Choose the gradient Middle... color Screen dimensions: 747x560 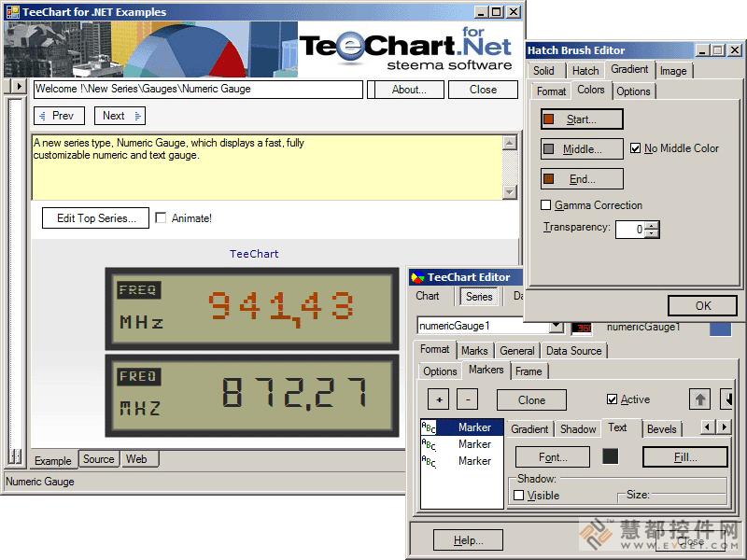[582, 149]
